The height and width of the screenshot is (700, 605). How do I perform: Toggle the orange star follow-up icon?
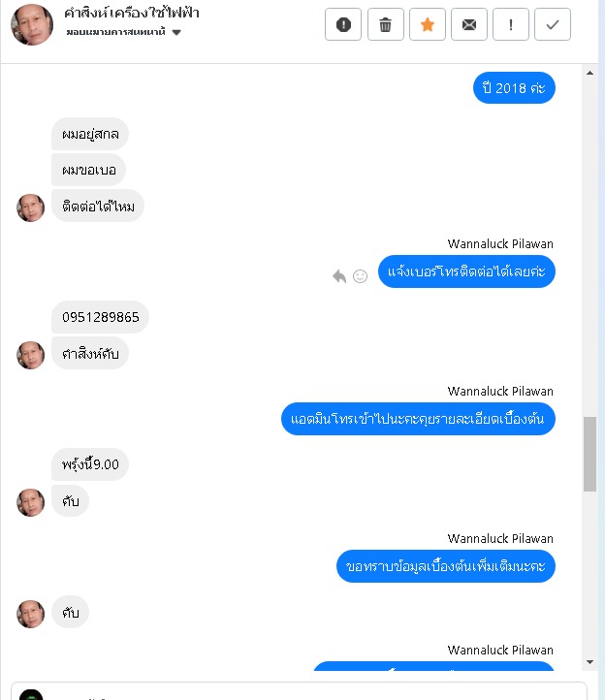point(428,24)
